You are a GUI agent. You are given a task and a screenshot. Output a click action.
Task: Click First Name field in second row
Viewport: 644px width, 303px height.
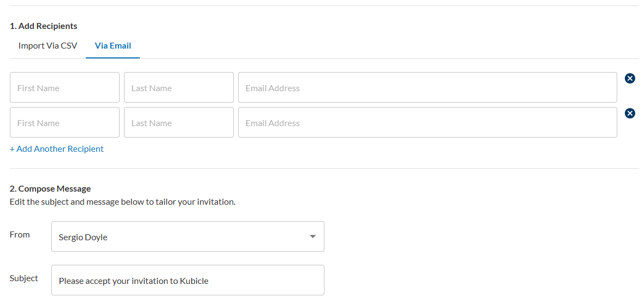(x=64, y=123)
